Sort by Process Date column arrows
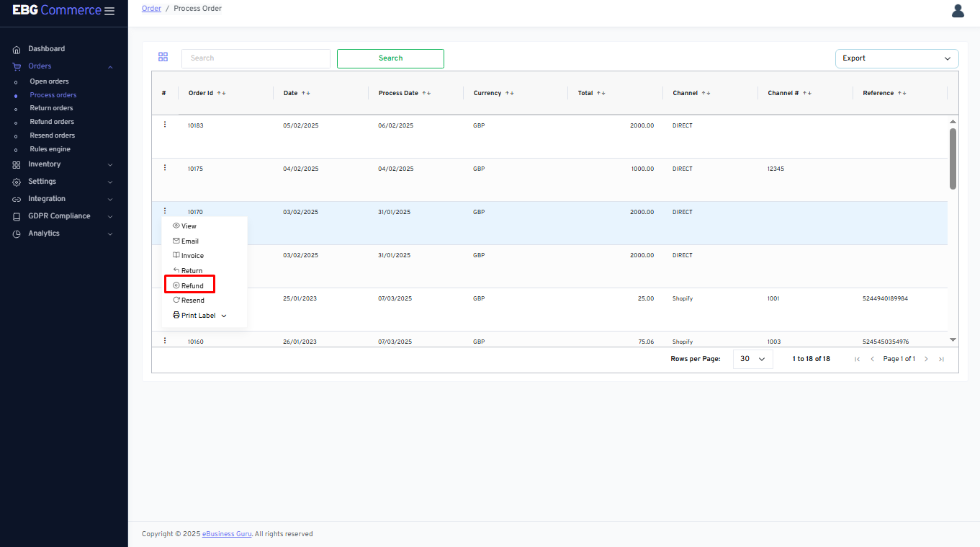This screenshot has height=547, width=980. pyautogui.click(x=426, y=93)
